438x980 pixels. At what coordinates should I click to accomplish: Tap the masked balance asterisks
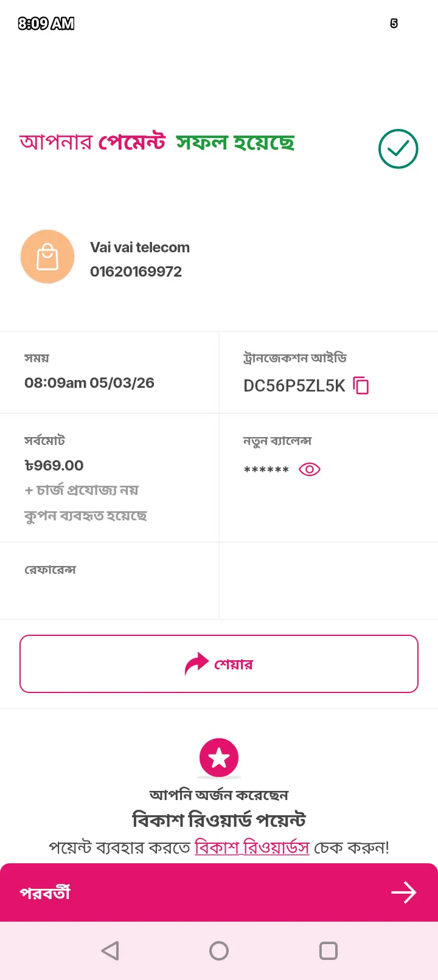tap(266, 470)
